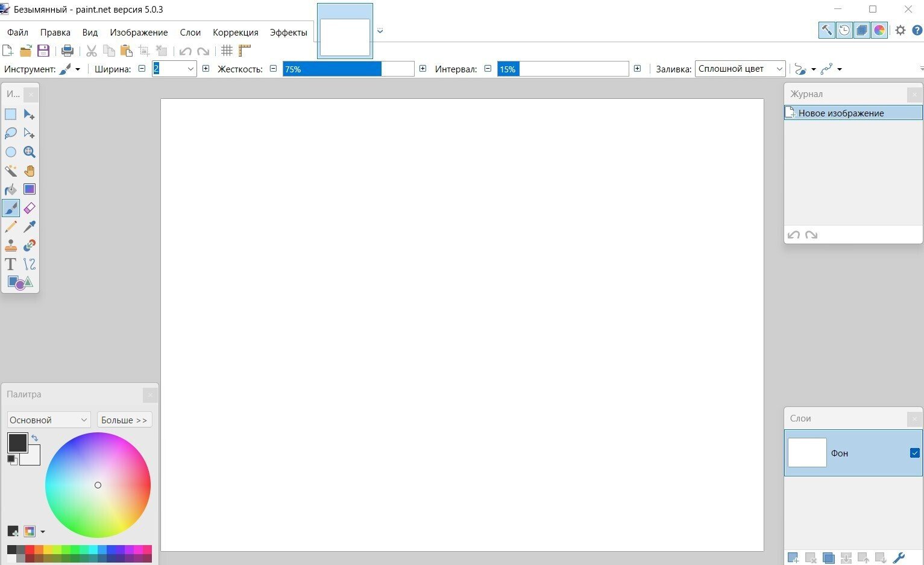Viewport: 924px width, 565px height.
Task: Select the Ellipse Select tool
Action: coord(11,152)
